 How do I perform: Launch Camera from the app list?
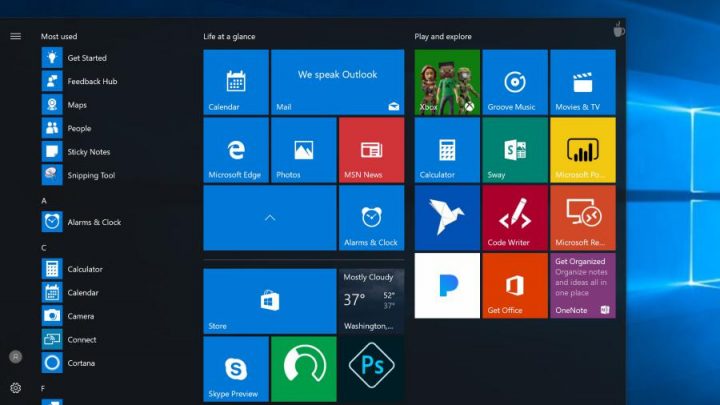pos(68,316)
